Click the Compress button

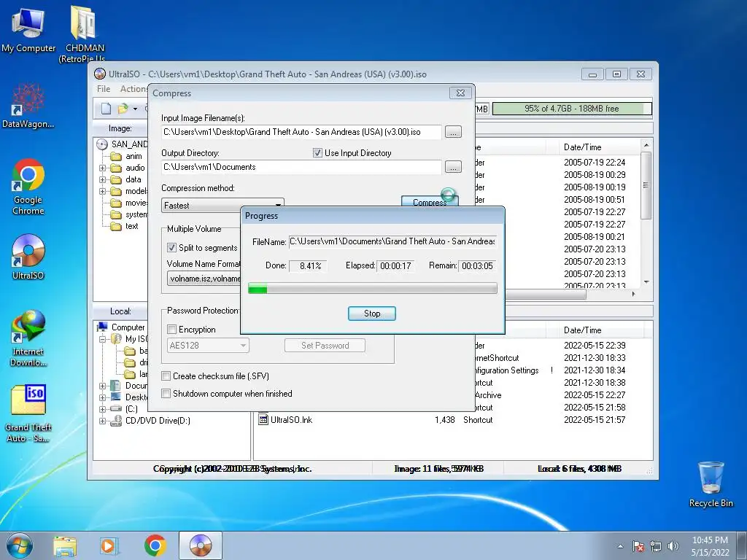point(429,201)
